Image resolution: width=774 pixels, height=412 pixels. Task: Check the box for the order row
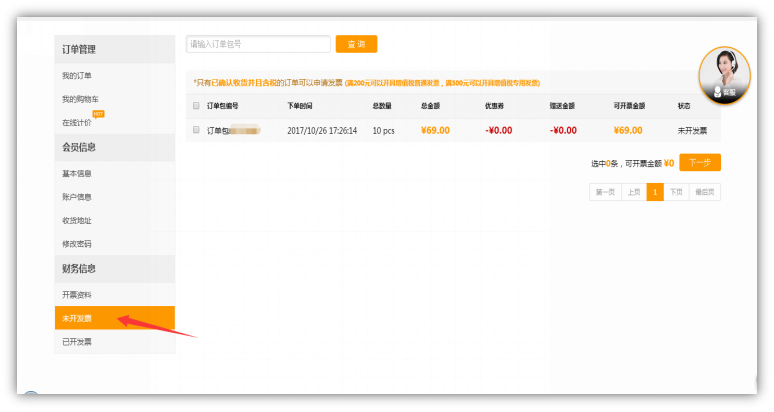tap(196, 130)
